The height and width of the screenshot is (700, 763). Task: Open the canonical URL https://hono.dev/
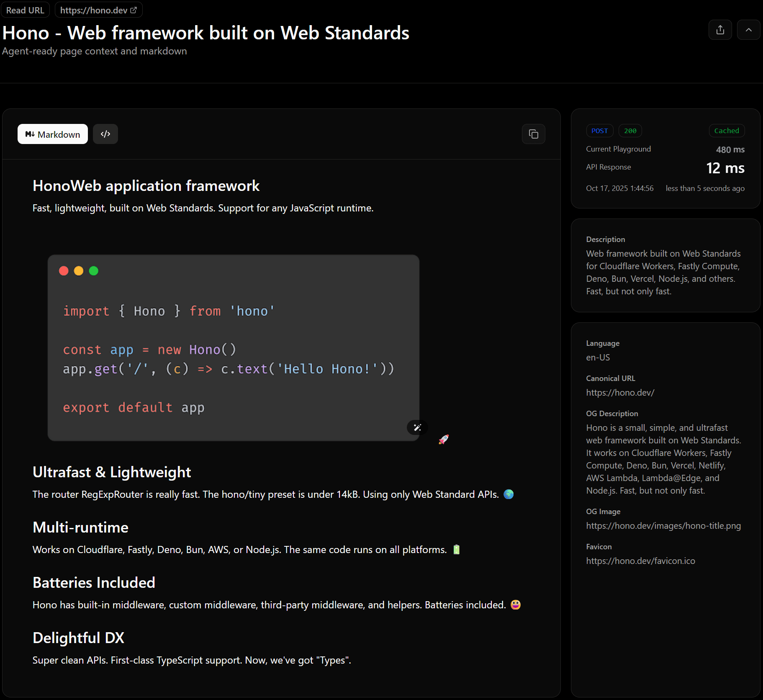click(x=620, y=393)
